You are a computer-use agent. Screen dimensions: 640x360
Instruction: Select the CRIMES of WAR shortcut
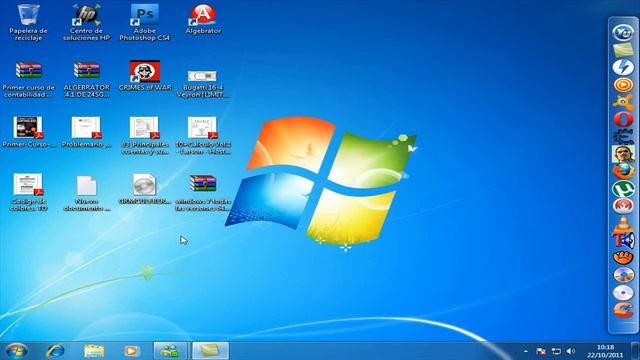[x=144, y=76]
